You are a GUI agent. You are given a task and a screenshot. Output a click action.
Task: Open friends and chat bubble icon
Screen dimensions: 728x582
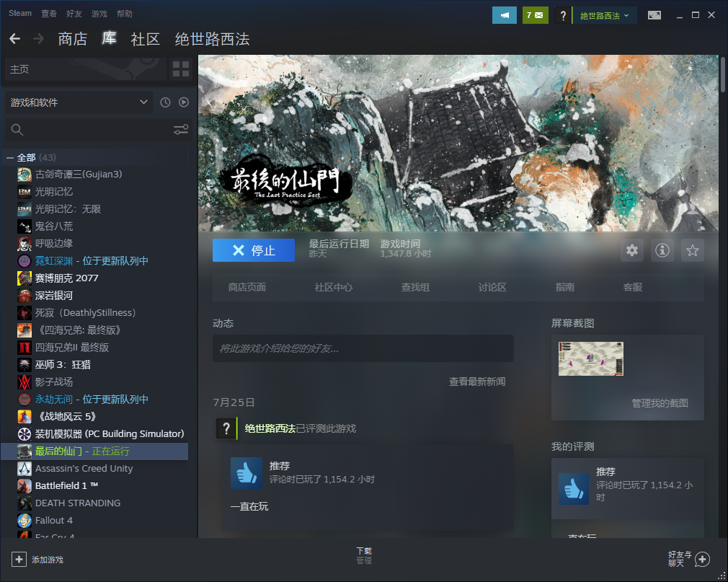(x=702, y=559)
